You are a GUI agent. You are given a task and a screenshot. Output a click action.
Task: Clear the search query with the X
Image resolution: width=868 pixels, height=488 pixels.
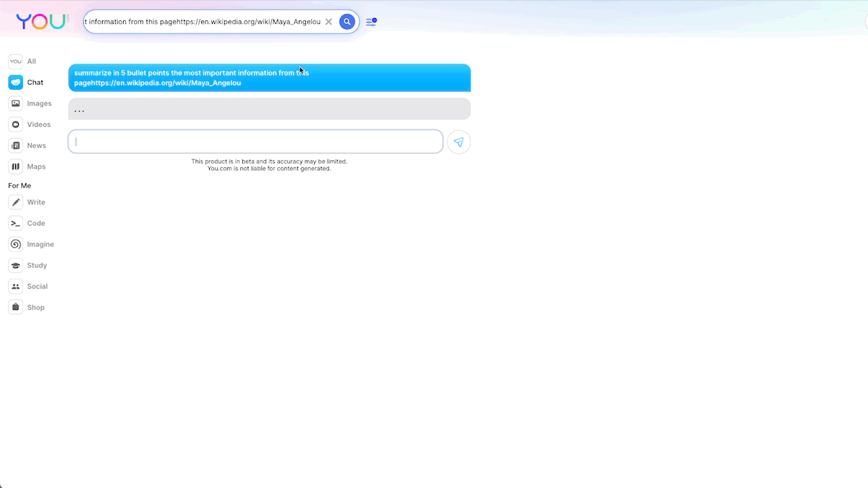(328, 22)
